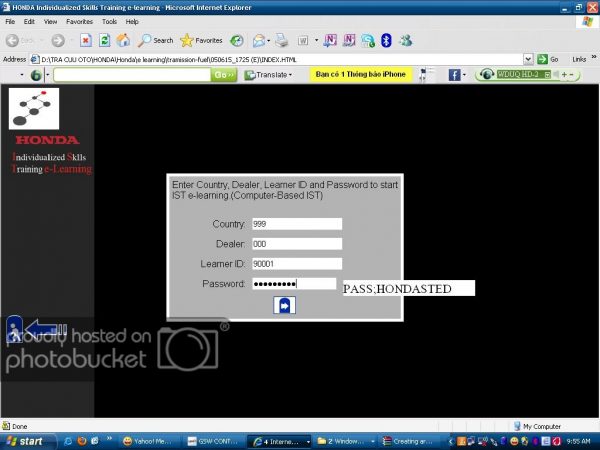Click the Facebook icon in toolbar
This screenshot has height=450, width=600.
click(x=454, y=75)
